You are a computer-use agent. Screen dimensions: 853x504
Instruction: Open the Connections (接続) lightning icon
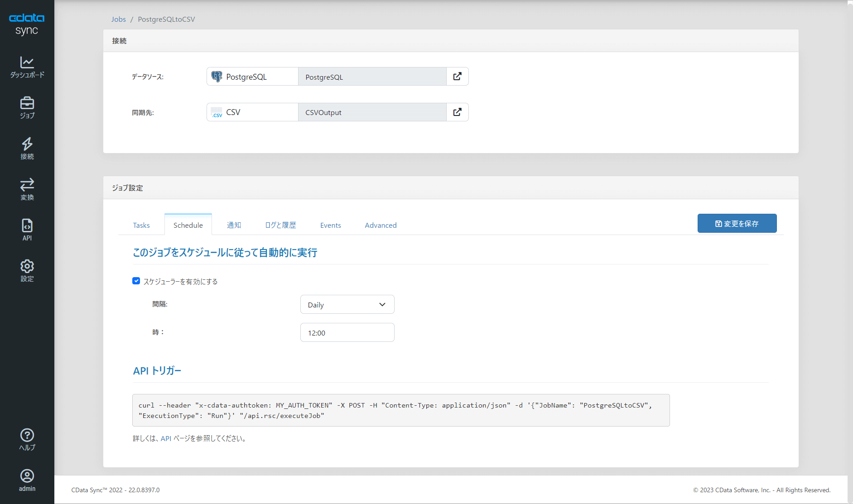[27, 149]
